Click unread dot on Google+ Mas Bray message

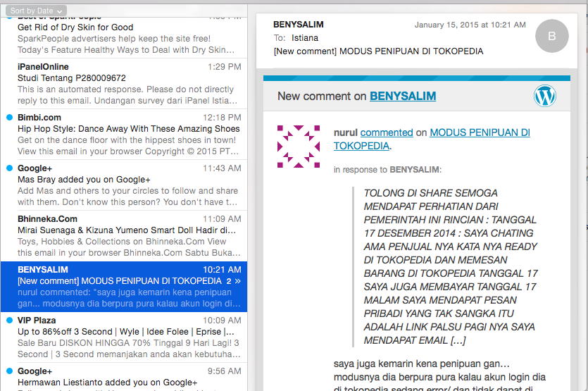pos(10,168)
